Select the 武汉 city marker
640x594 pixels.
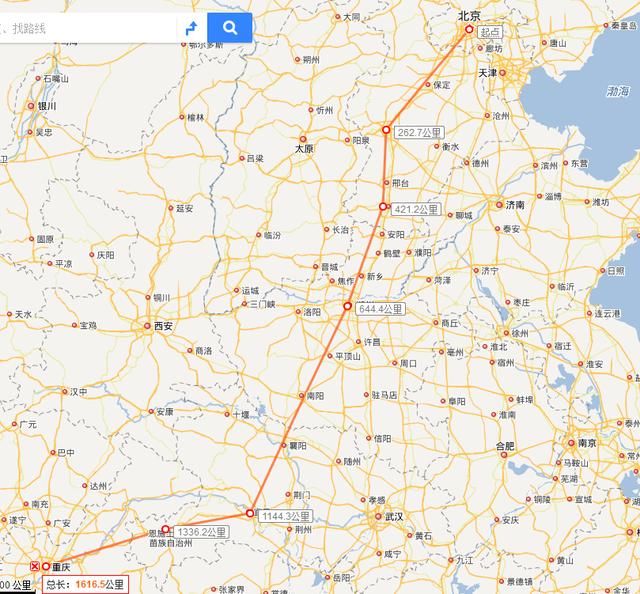[378, 516]
